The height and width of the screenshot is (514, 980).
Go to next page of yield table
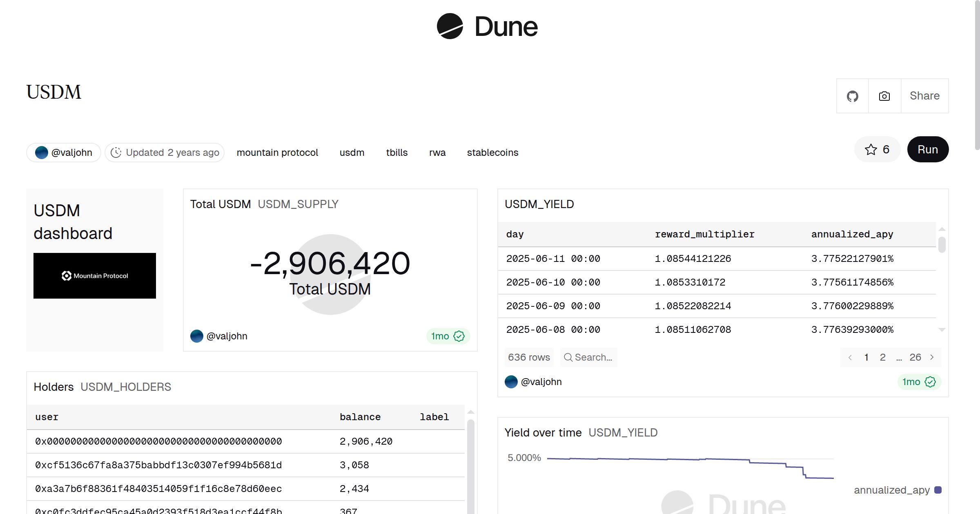coord(932,357)
